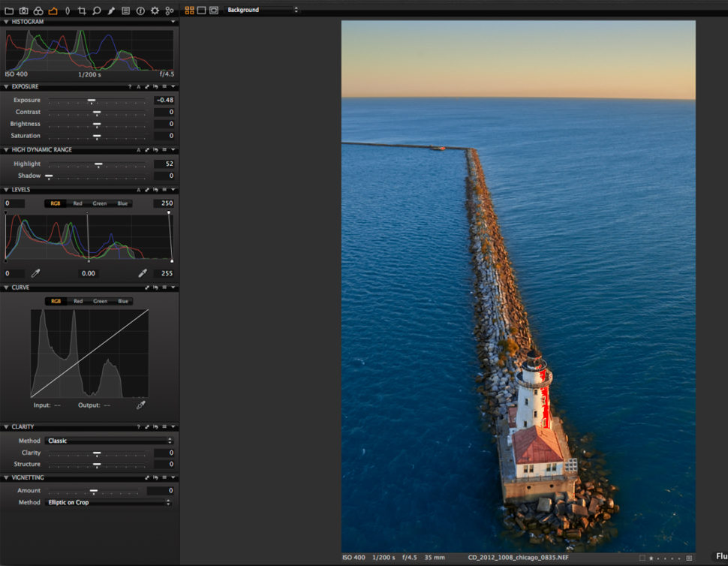Screen dimensions: 728x566
Task: Select the orange Exposure tool tab
Action: coord(53,11)
